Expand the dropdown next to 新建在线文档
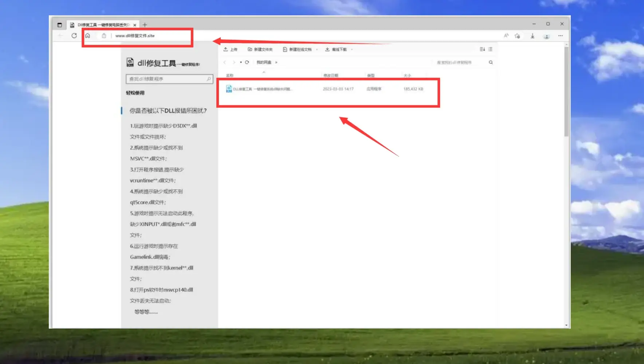Screen dimensions: 644x364 click(317, 49)
